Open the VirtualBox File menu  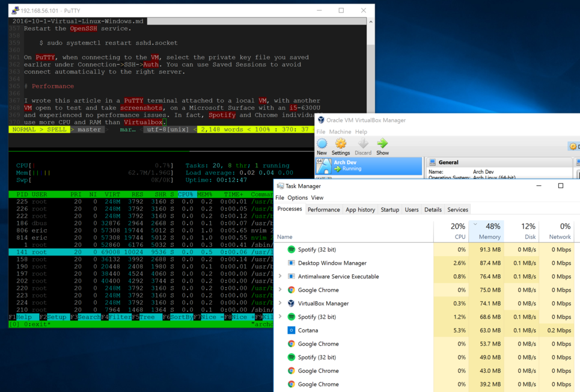coord(321,132)
